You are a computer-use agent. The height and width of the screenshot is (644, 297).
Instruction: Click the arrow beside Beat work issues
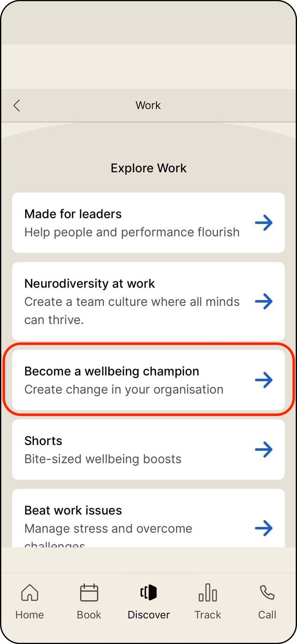(264, 528)
